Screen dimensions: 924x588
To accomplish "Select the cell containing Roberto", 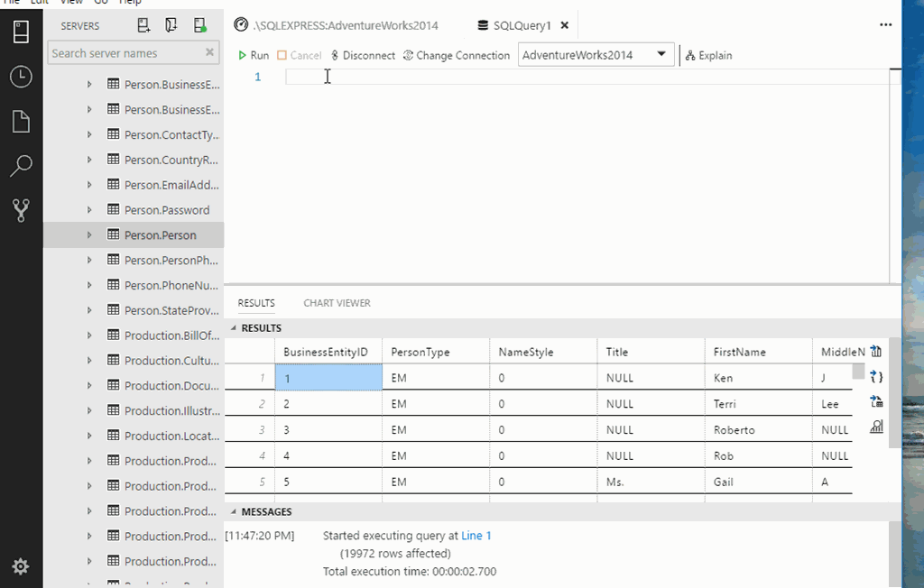I will pyautogui.click(x=758, y=429).
